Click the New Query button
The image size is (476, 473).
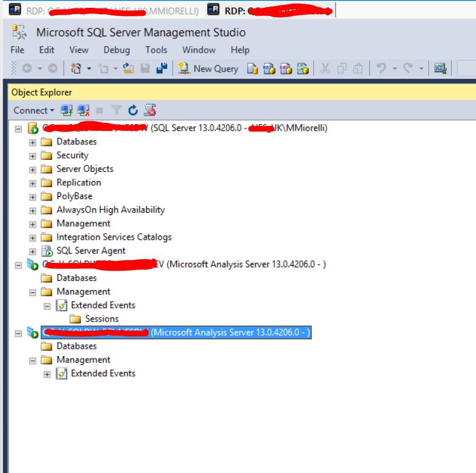(208, 68)
